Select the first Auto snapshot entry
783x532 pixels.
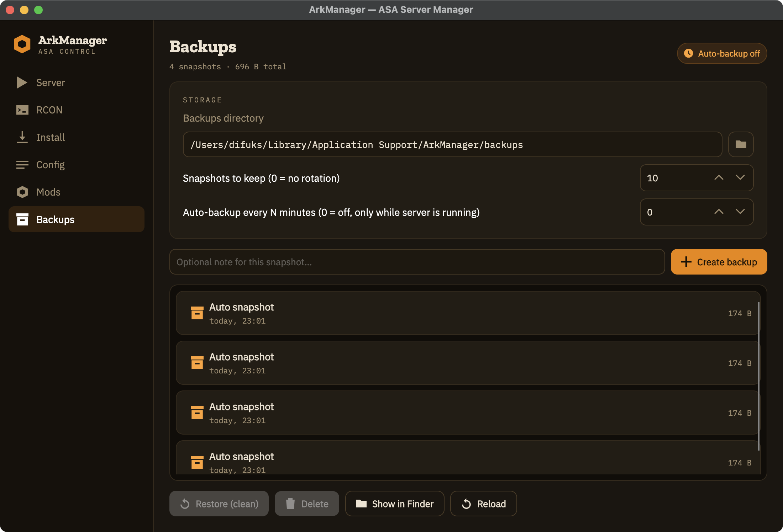click(468, 313)
